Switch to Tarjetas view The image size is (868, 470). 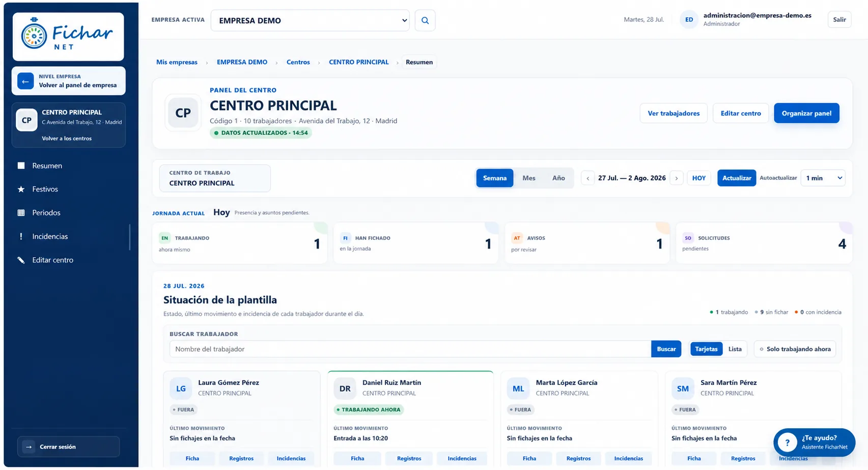(706, 349)
